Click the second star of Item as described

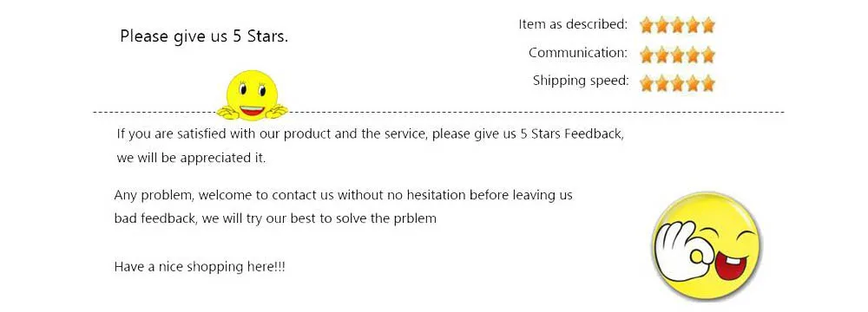[661, 25]
